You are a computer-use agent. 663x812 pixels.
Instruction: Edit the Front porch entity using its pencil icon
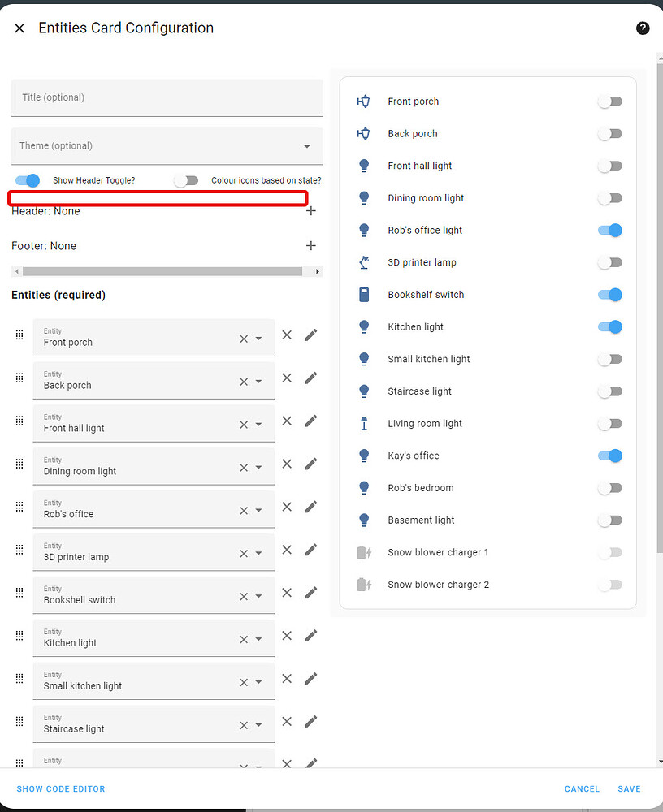[x=311, y=335]
